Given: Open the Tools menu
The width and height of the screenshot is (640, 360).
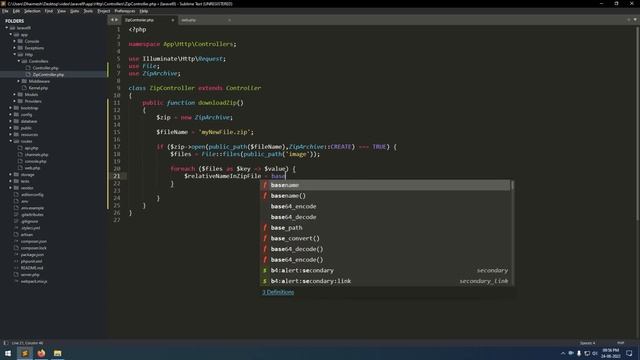Looking at the screenshot, I should (88, 11).
